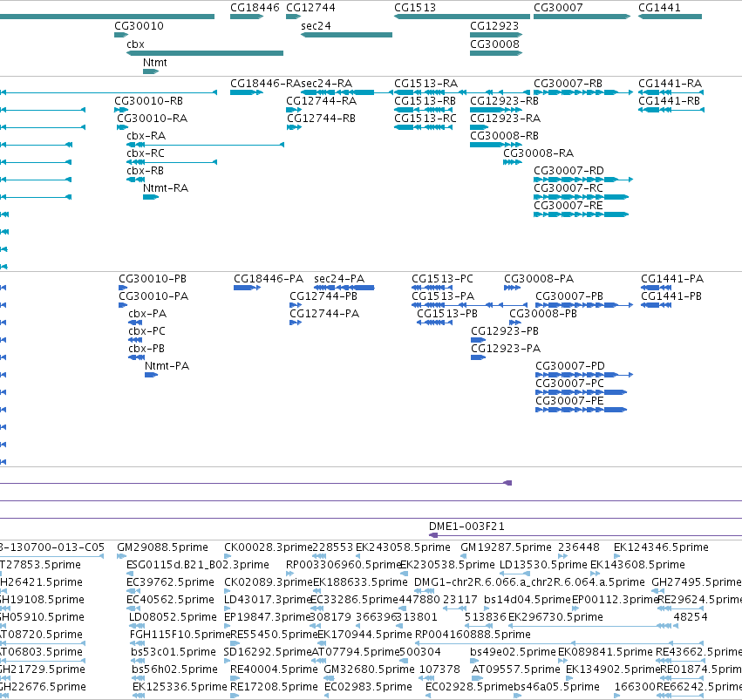Click transcript CG1513-RC

(x=425, y=119)
